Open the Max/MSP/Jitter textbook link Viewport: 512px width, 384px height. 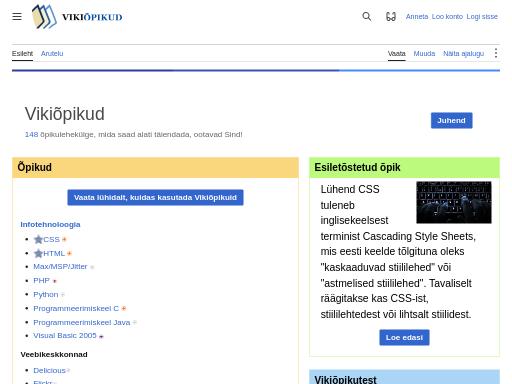(x=60, y=267)
